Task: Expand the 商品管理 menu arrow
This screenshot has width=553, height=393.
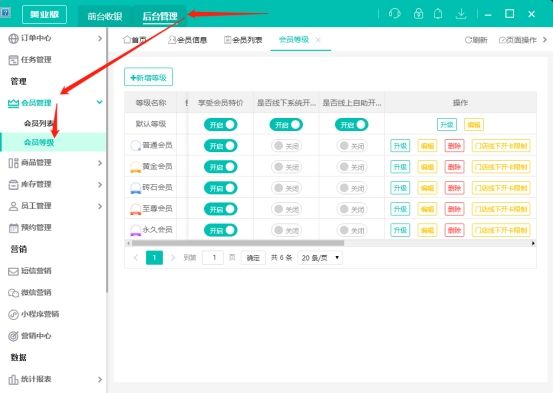Action: click(100, 163)
